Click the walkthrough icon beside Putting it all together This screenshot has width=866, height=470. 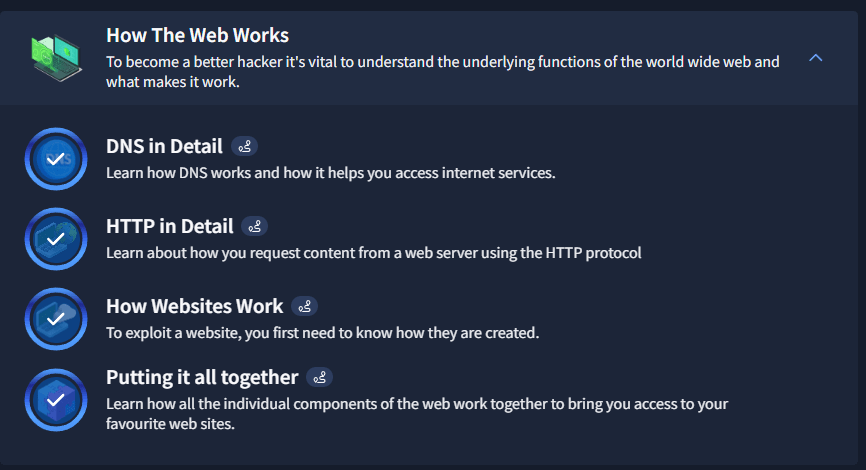tap(320, 377)
